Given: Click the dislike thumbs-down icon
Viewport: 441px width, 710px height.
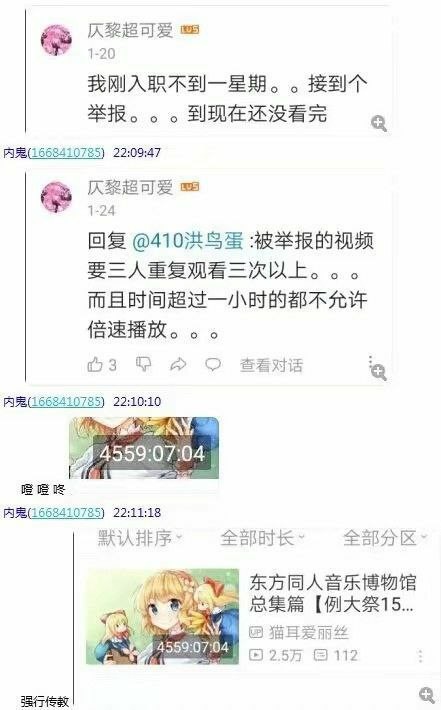Looking at the screenshot, I should 144,364.
